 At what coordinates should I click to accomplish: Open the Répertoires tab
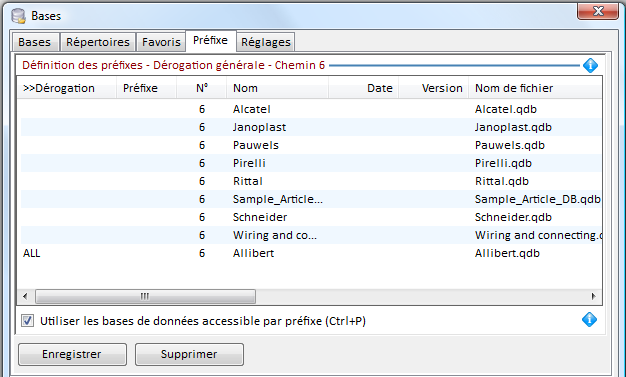(98, 42)
